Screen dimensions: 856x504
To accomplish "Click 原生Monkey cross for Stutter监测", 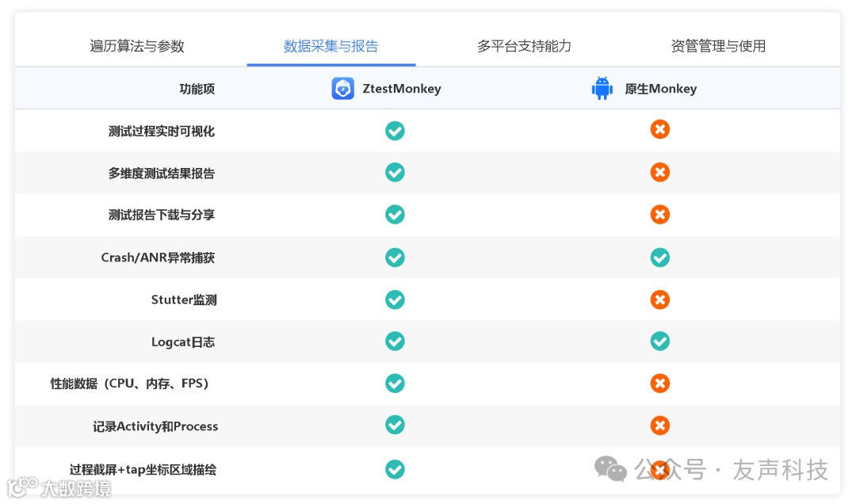I will (x=660, y=300).
